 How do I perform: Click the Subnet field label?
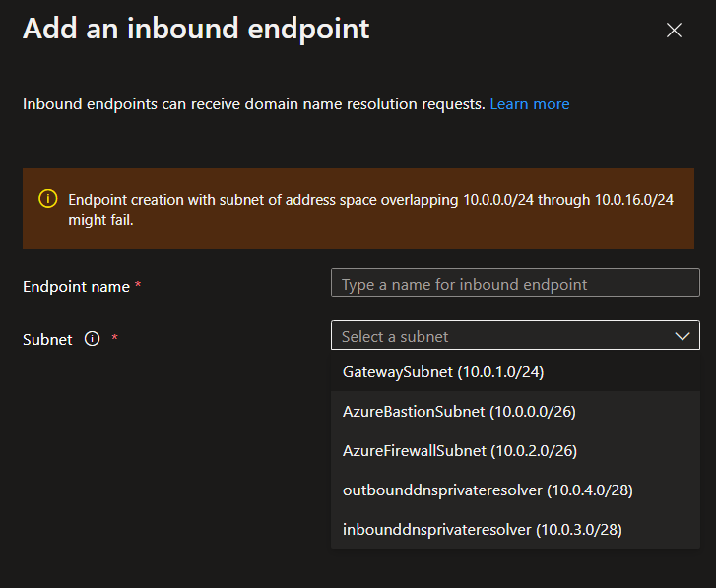47,339
